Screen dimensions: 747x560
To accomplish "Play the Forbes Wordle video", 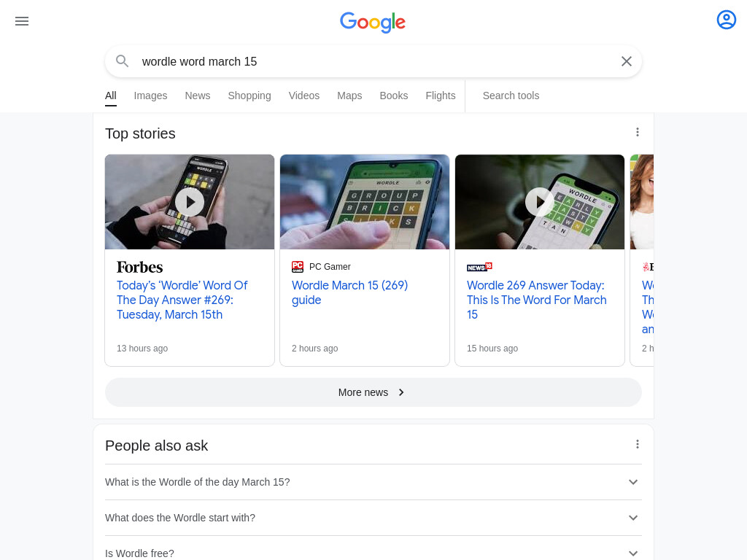I will click(190, 202).
